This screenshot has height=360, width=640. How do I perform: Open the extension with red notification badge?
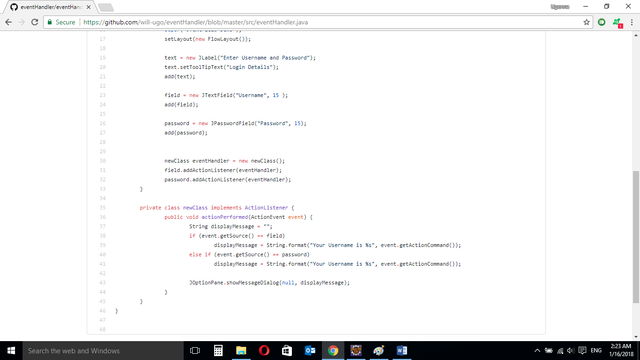tap(617, 23)
